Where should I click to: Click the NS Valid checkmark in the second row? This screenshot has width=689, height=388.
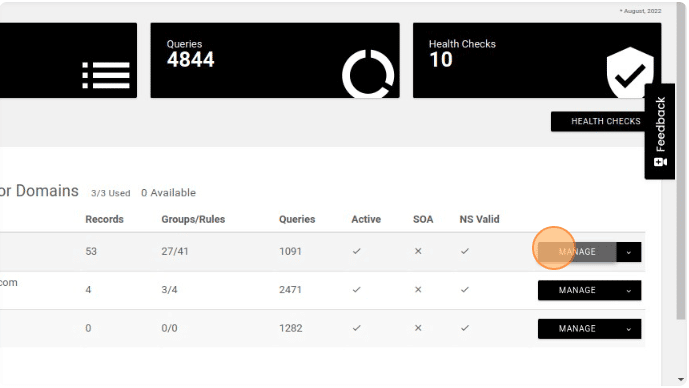tap(464, 290)
